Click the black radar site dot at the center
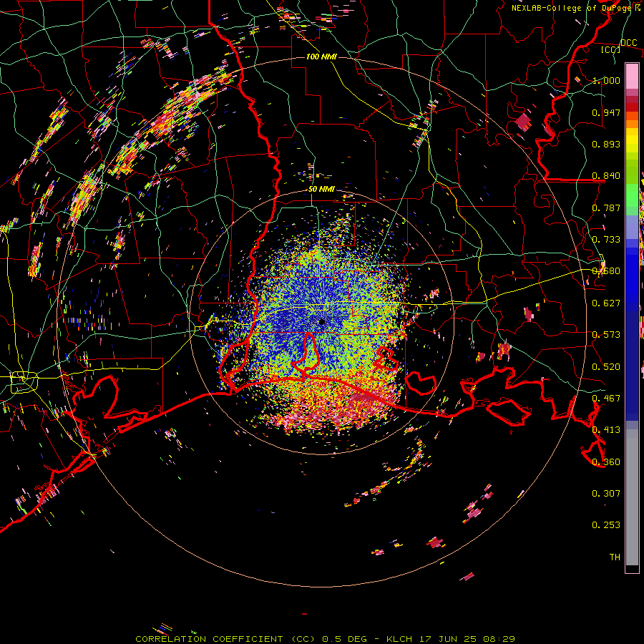Viewport: 644px width, 644px height. tap(321, 321)
